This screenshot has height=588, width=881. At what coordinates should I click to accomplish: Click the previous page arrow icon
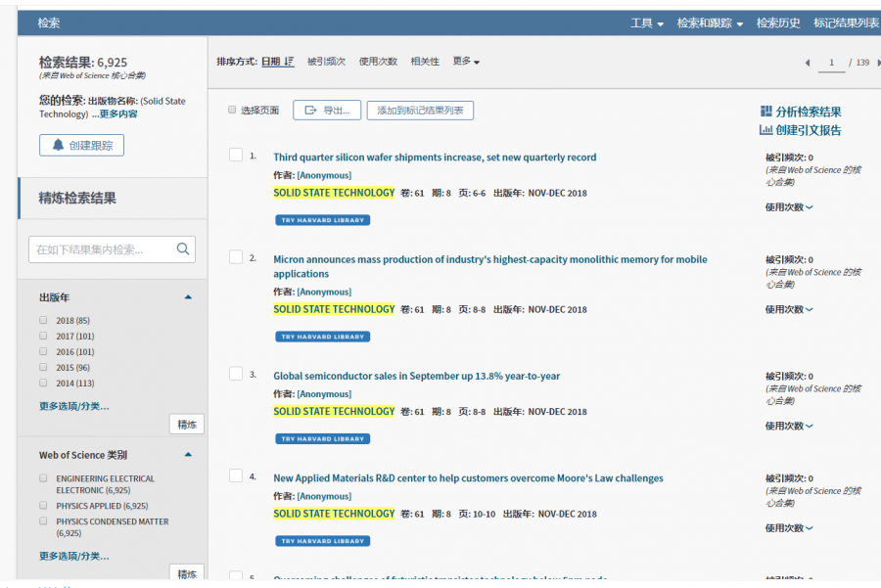tap(808, 63)
